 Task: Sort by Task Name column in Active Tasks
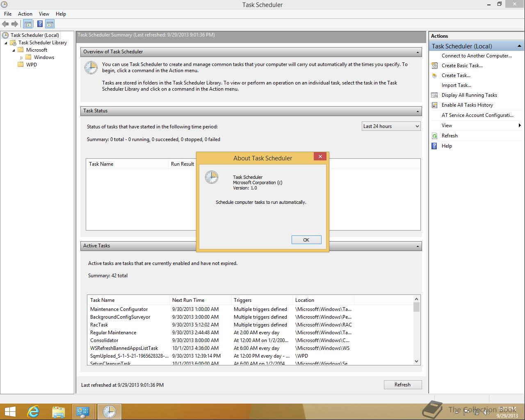[x=128, y=300]
